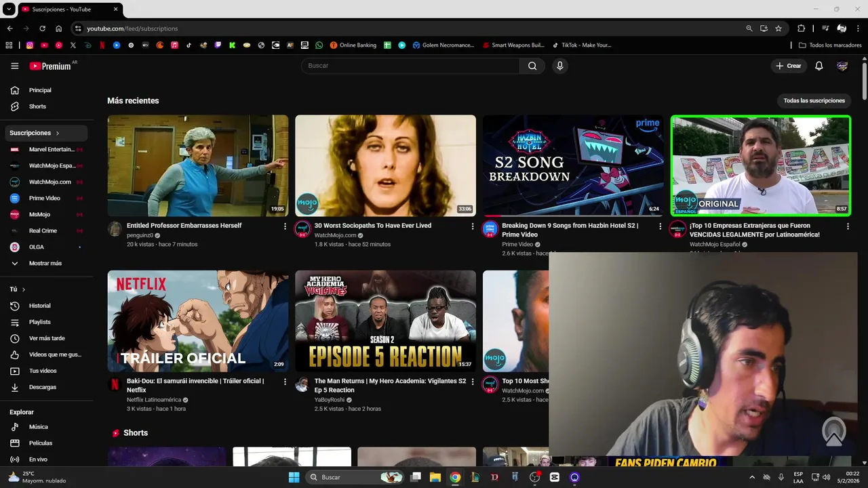Open the Netflix bookmark icon

point(102,45)
